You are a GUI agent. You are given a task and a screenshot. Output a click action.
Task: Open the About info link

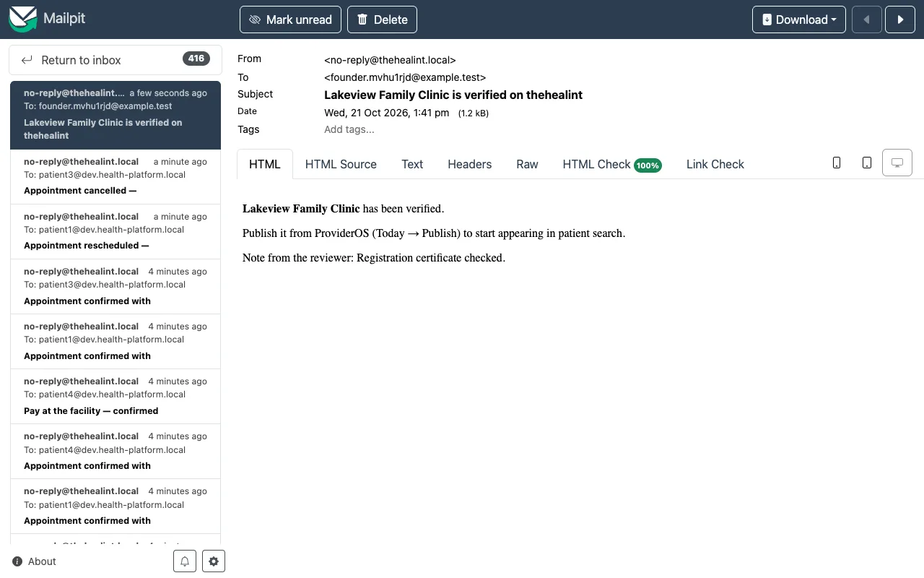coord(34,561)
